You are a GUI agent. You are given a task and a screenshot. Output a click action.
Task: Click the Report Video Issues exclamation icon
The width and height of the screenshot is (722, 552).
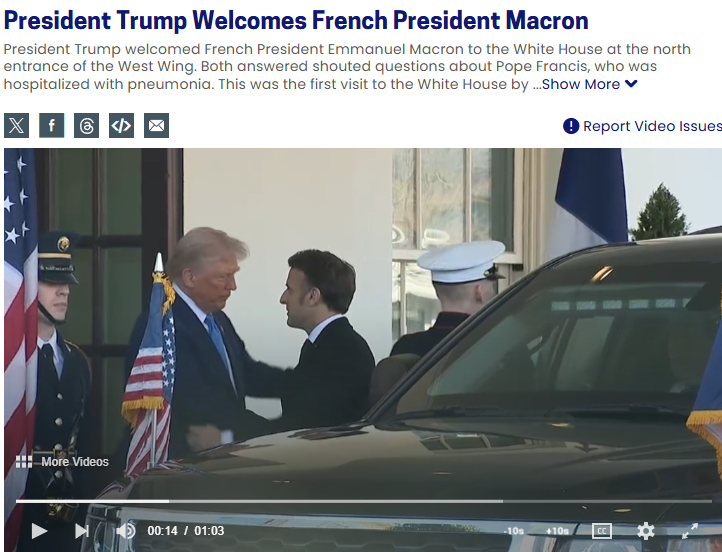tap(571, 126)
